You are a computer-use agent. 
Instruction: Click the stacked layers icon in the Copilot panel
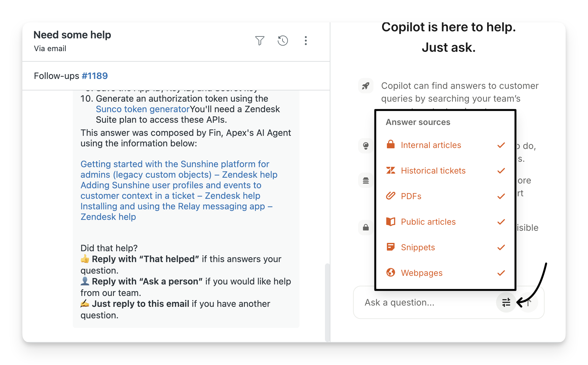click(x=366, y=181)
